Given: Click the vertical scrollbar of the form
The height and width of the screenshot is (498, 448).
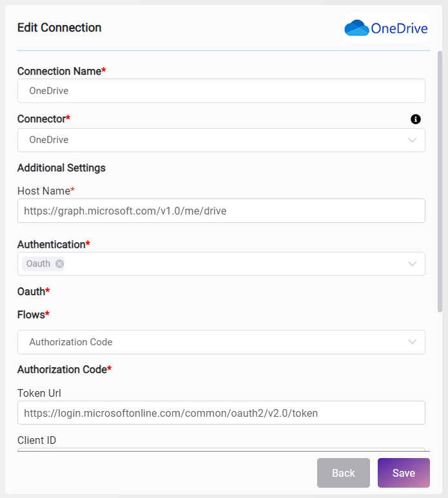Looking at the screenshot, I should [x=440, y=180].
